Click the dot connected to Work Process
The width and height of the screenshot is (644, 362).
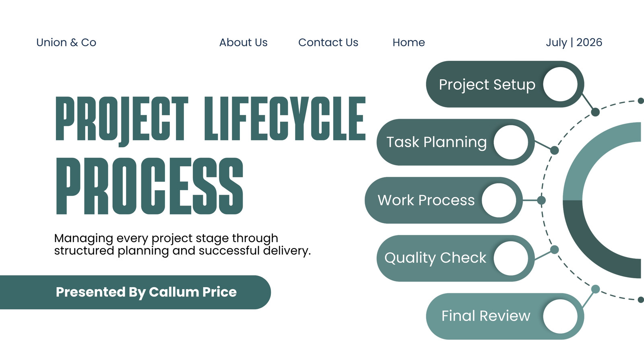(541, 200)
